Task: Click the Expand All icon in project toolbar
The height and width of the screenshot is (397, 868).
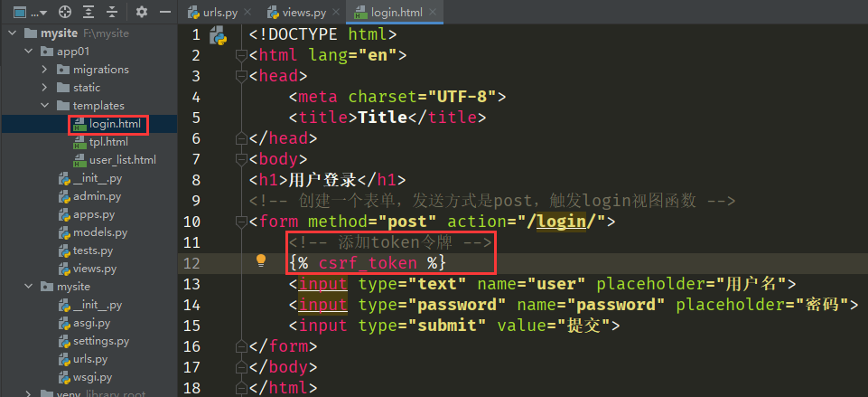Action: [89, 13]
